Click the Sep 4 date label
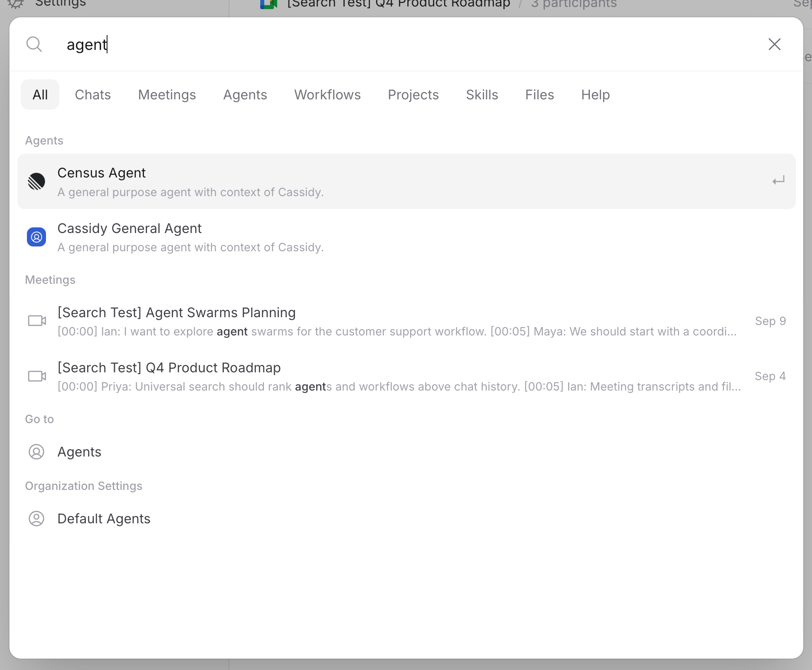The image size is (812, 670). (770, 376)
